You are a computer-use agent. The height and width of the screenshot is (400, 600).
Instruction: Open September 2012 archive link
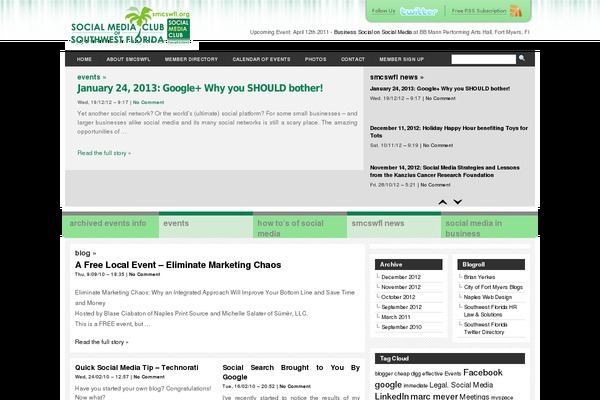[401, 307]
